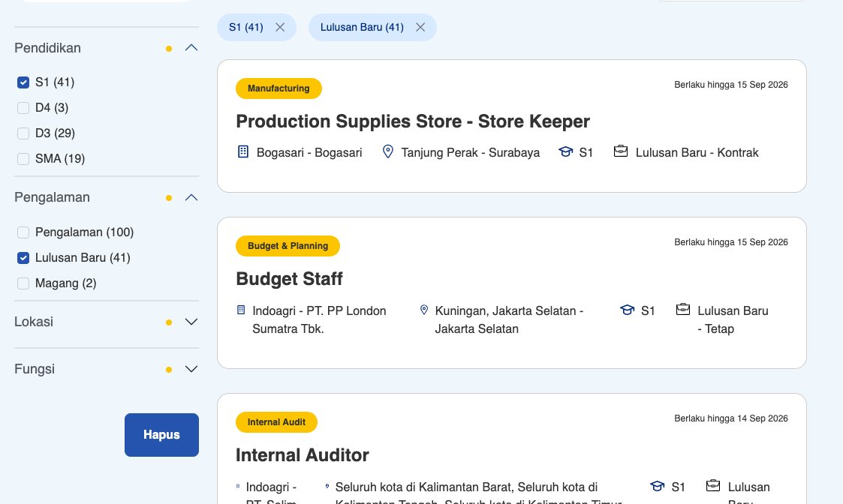Screen dimensions: 843x504
Task: Collapse the Pengalaman filter section
Action: click(x=191, y=198)
